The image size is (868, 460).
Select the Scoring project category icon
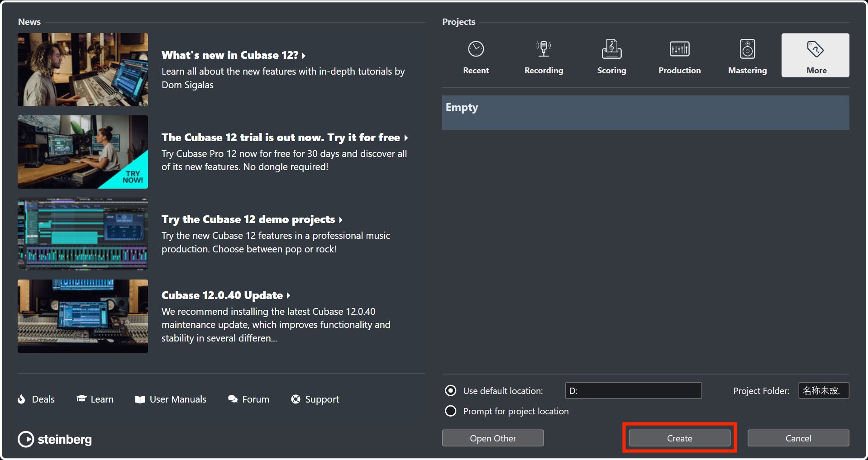pos(611,49)
